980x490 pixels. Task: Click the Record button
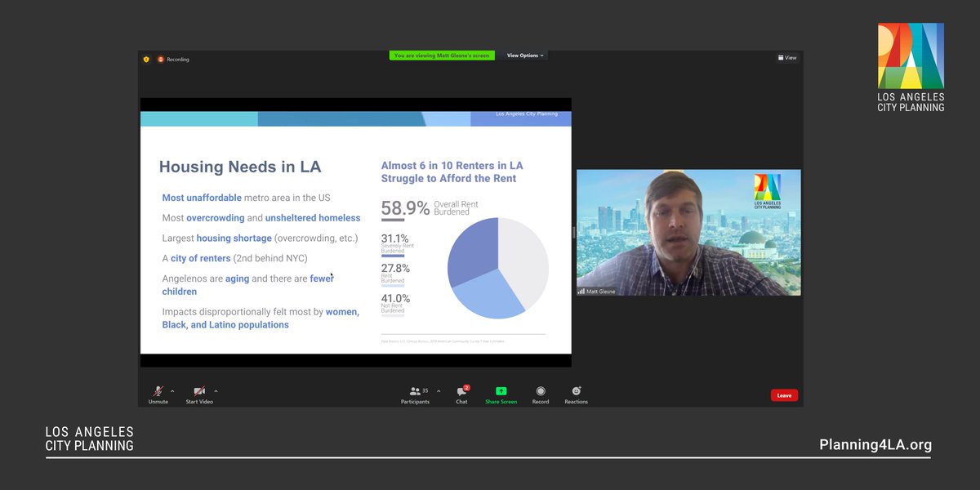pos(541,394)
